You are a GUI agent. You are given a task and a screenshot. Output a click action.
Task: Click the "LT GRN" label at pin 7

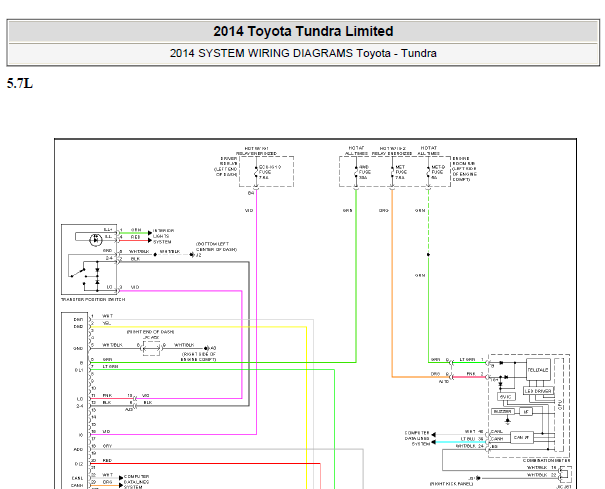click(110, 367)
